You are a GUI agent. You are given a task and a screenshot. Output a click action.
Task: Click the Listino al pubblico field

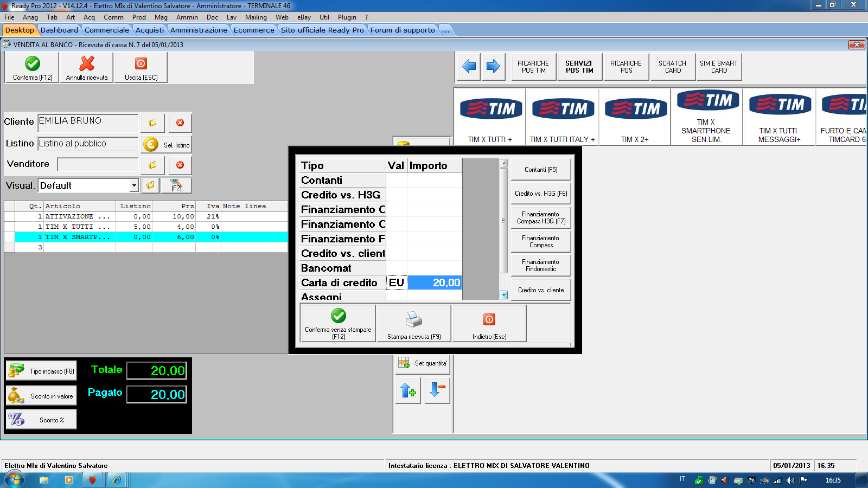tap(88, 144)
